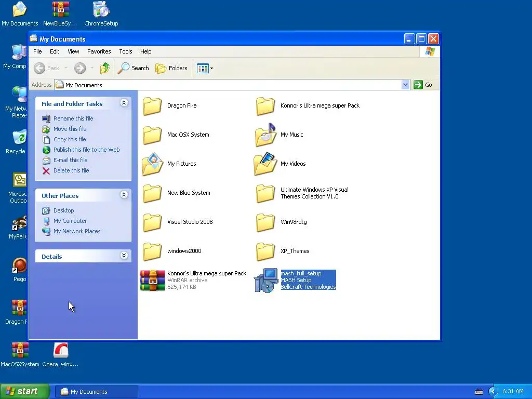Click the My Documents title bar icon
This screenshot has width=532, height=399.
(34, 38)
